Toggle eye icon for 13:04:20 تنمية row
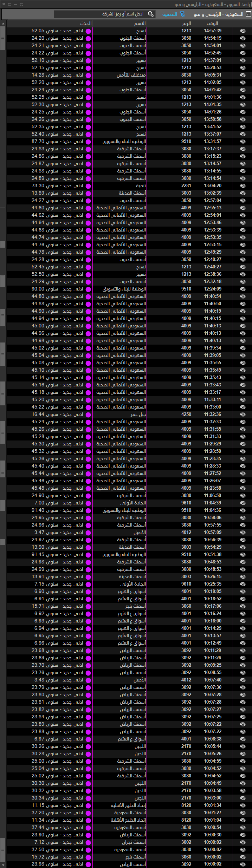252x868 pixels. pos(243,186)
